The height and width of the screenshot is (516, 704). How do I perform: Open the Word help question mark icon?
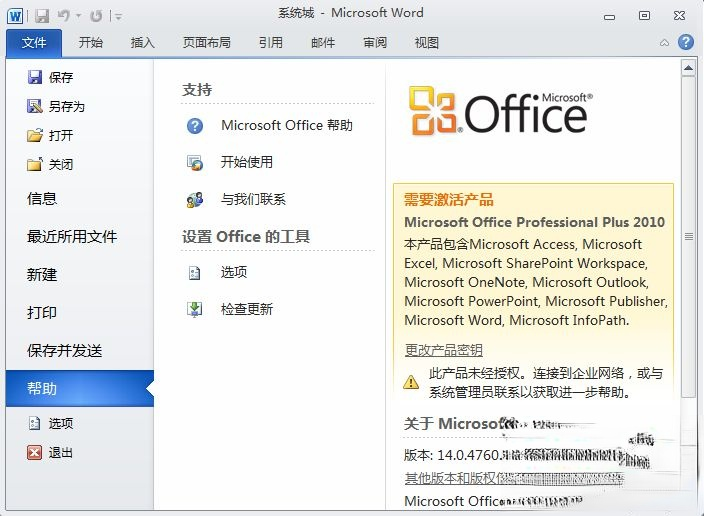click(685, 42)
